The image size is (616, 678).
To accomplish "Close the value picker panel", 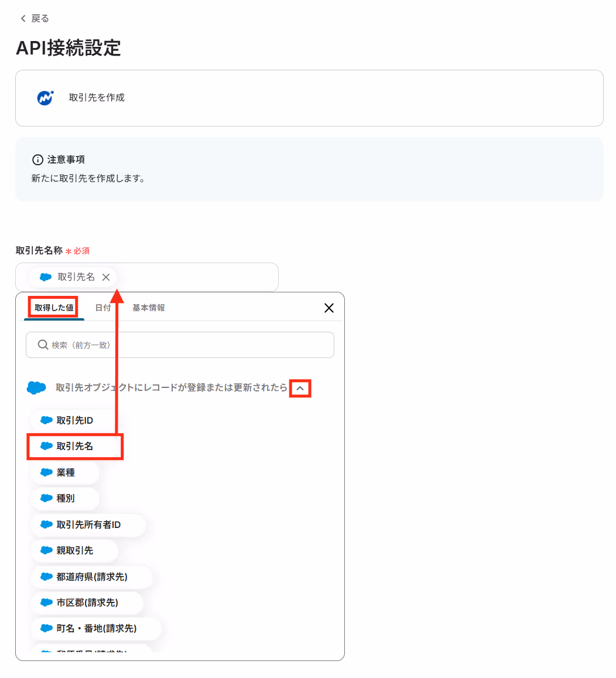I will point(328,308).
